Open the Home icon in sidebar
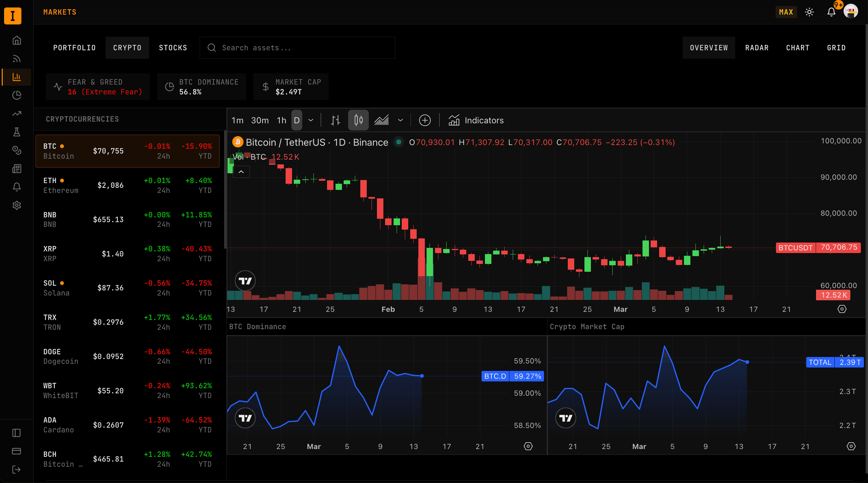This screenshot has height=483, width=868. (x=17, y=40)
